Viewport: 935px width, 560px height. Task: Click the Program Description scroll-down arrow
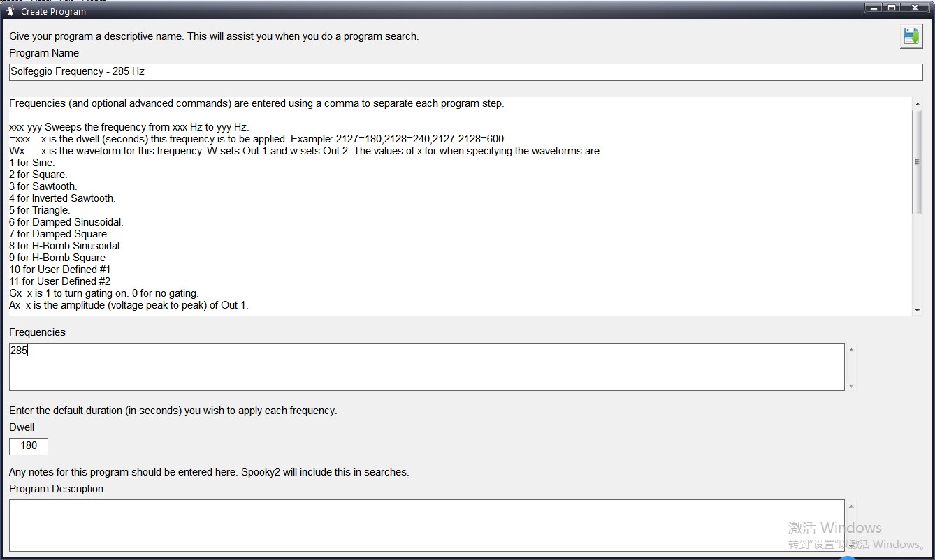(x=850, y=546)
